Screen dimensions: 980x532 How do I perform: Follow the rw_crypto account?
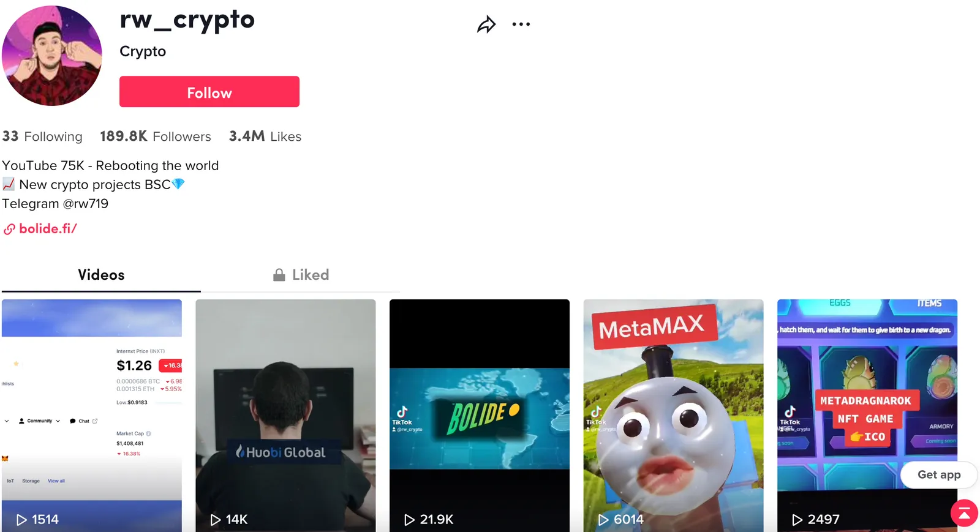[x=209, y=92]
